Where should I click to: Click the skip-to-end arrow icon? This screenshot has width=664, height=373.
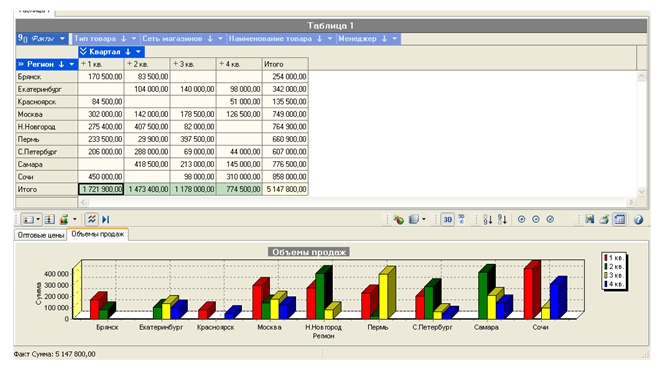(105, 219)
